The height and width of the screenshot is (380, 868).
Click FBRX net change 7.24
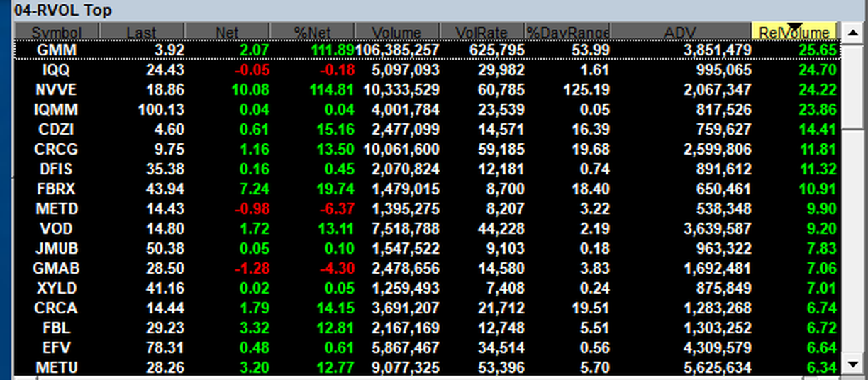255,189
